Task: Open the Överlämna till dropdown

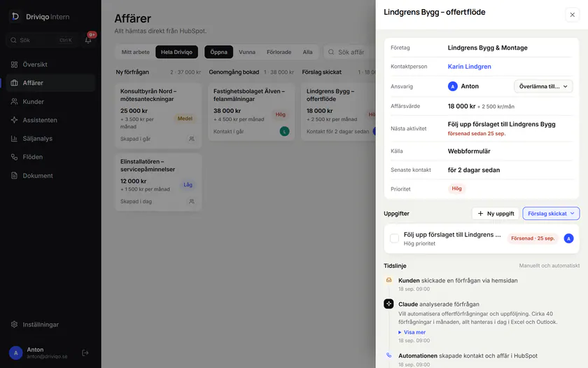Action: (x=543, y=86)
